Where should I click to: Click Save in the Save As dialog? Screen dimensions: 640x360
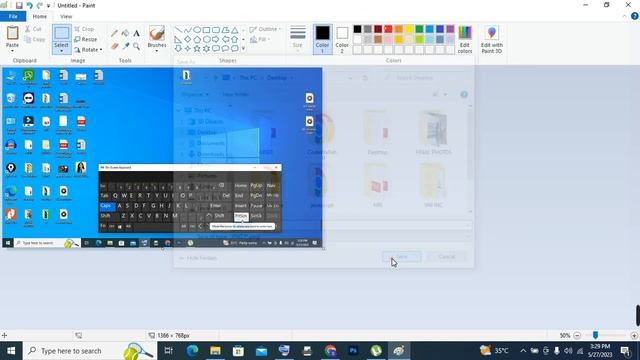[x=402, y=257]
